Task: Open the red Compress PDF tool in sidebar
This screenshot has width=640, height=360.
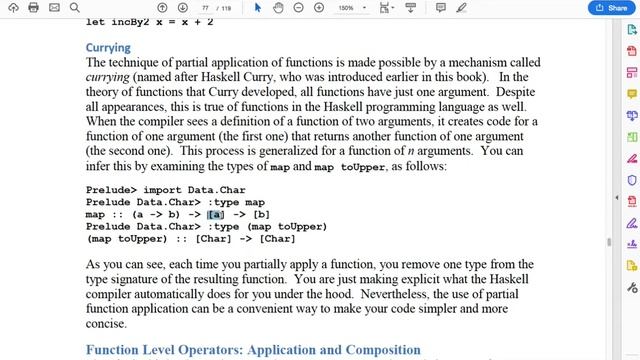Action: click(631, 201)
